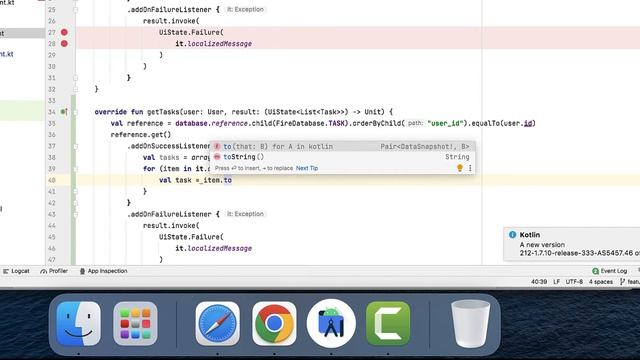640x360 pixels.
Task: Open the git branch widget in status bar
Action: pyautogui.click(x=630, y=282)
